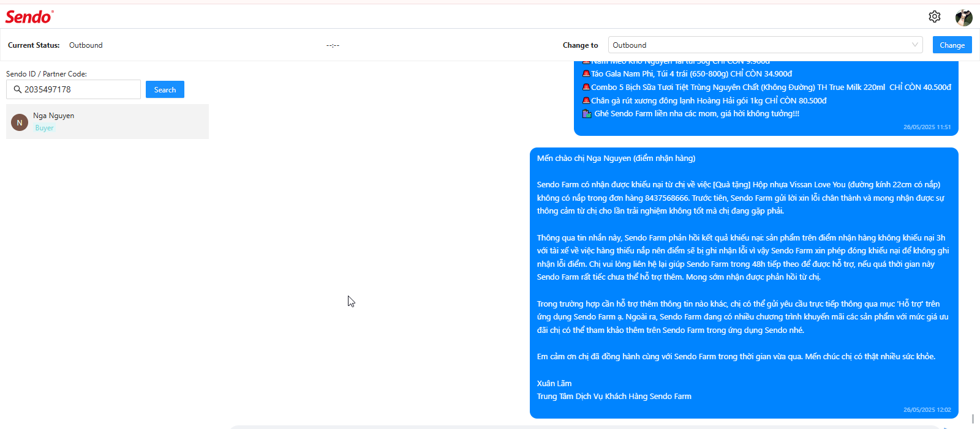Viewport: 980px width, 429px height.
Task: Click the search magnifier icon
Action: (x=18, y=89)
